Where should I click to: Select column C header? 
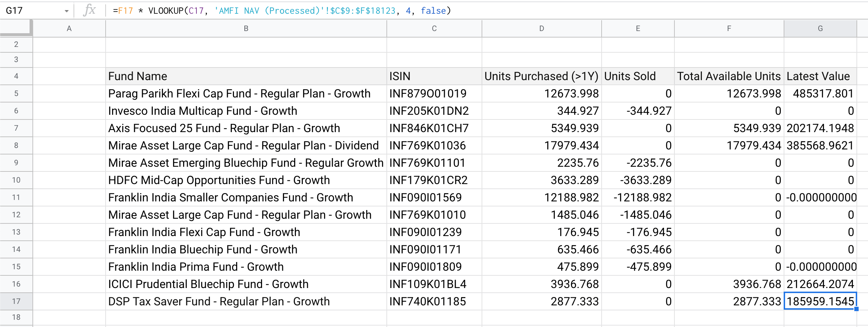pos(434,29)
